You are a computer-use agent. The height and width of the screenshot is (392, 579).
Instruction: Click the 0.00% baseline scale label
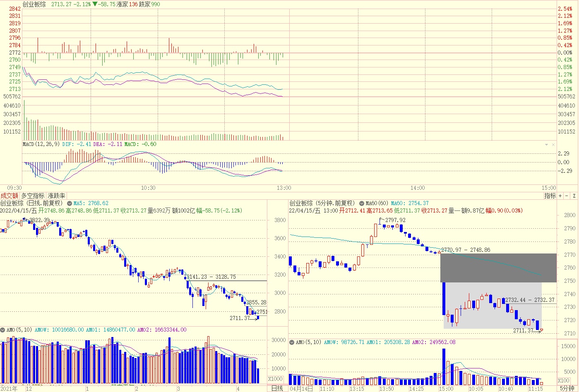(565, 53)
